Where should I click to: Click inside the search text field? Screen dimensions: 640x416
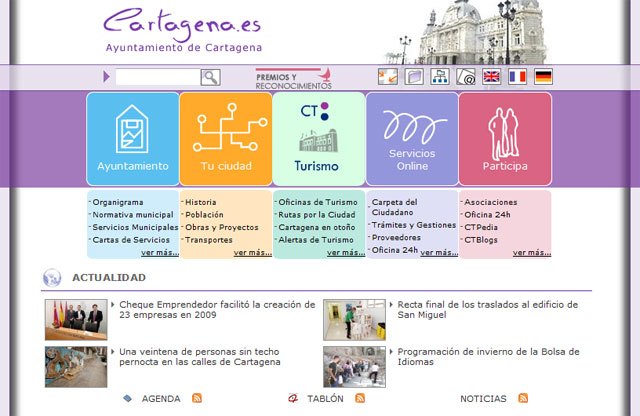157,77
